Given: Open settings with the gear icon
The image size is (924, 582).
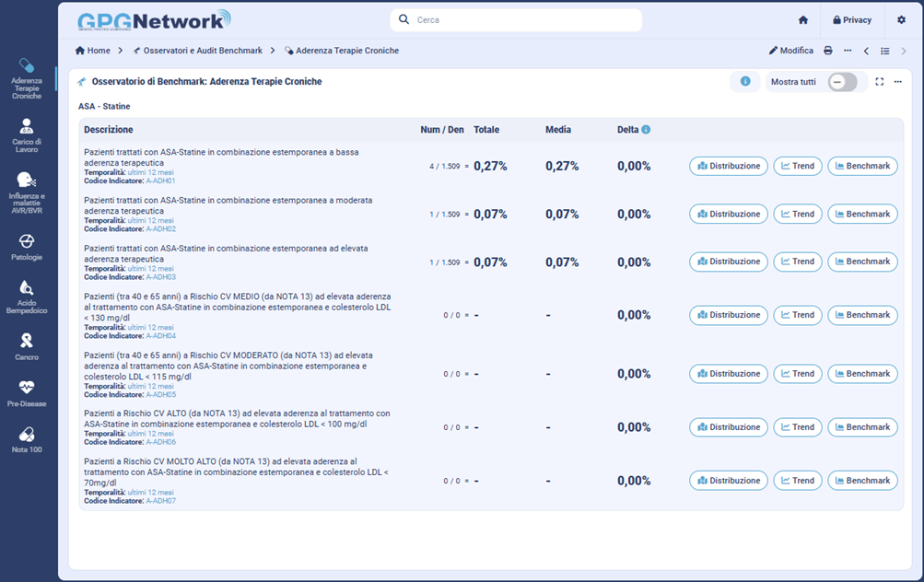Looking at the screenshot, I should (901, 20).
